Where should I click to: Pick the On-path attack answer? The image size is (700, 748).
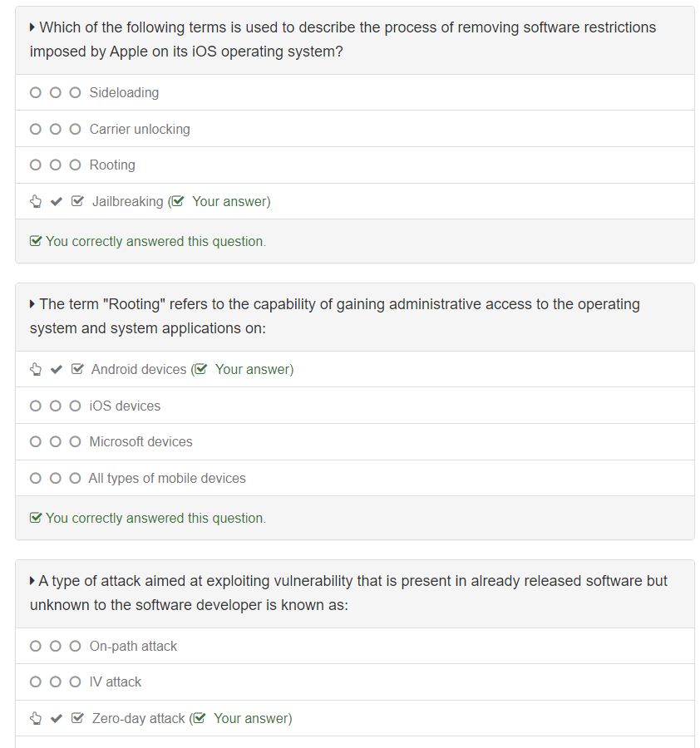133,646
